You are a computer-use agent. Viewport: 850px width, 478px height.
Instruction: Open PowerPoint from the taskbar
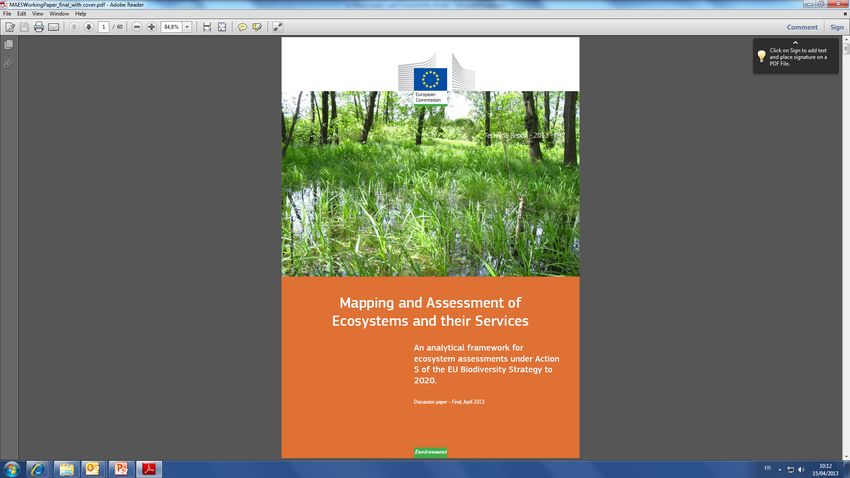pos(120,469)
